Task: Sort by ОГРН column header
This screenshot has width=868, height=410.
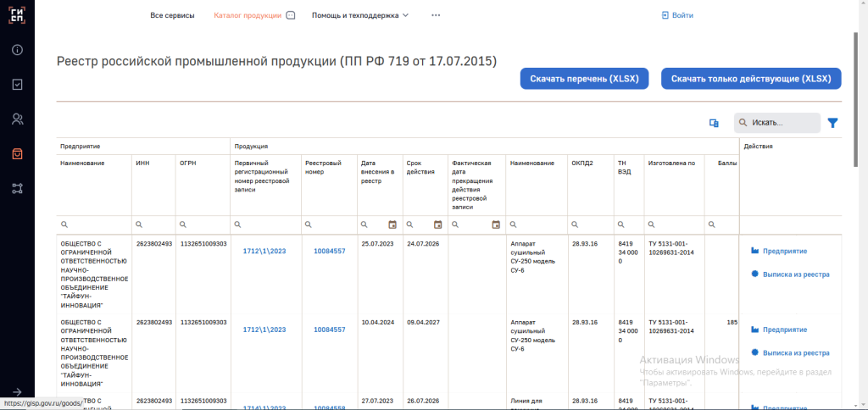Action: pyautogui.click(x=188, y=163)
